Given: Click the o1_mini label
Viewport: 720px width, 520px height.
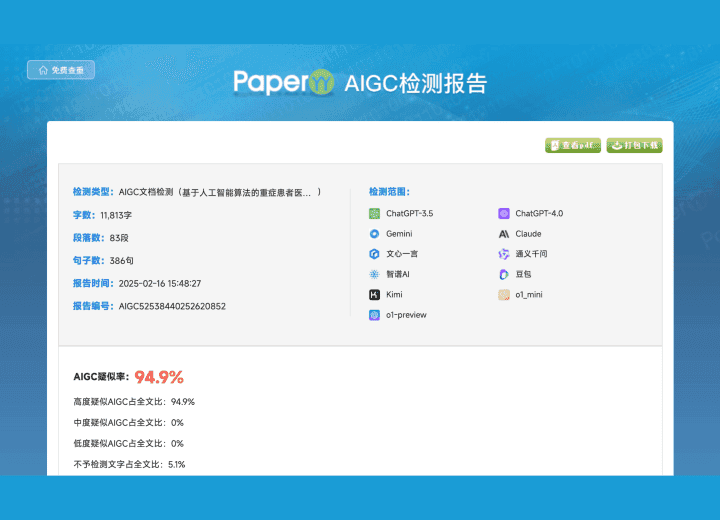Looking at the screenshot, I should coord(529,294).
